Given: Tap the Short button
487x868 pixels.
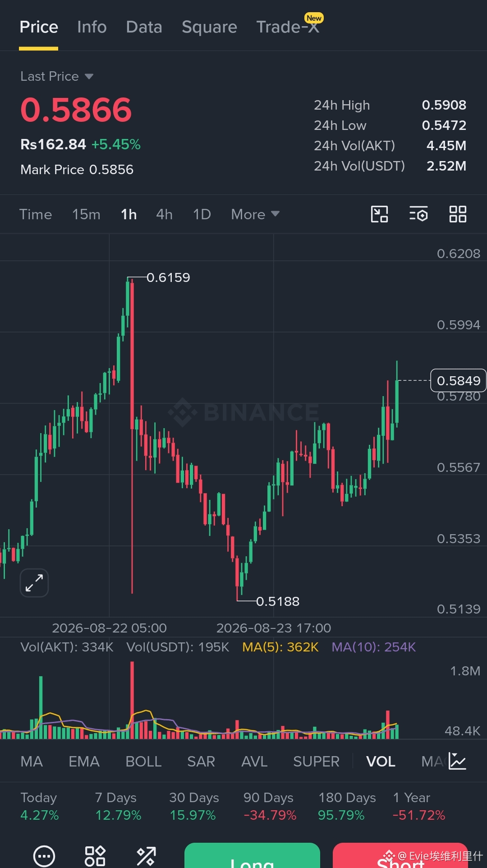Looking at the screenshot, I should pos(400,855).
